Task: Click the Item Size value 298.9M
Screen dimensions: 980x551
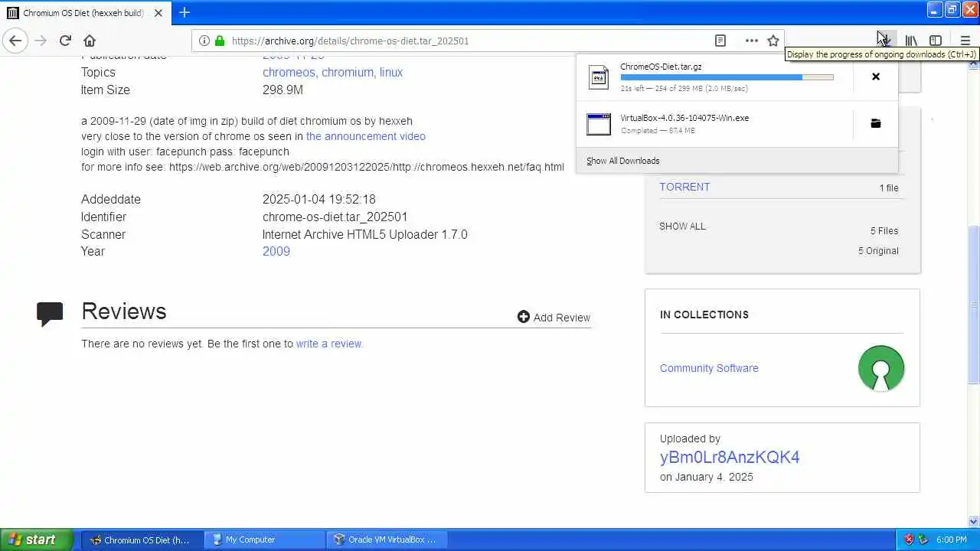Action: (283, 90)
